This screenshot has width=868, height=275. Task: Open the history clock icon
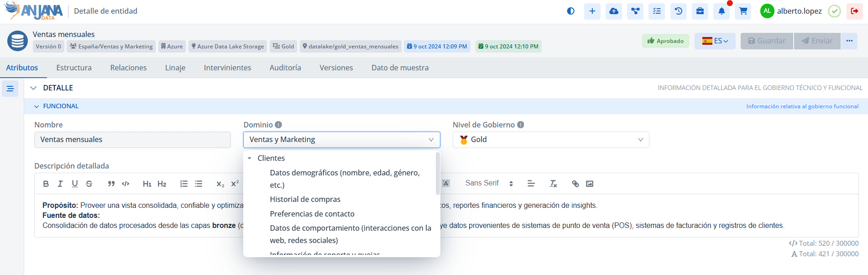679,11
